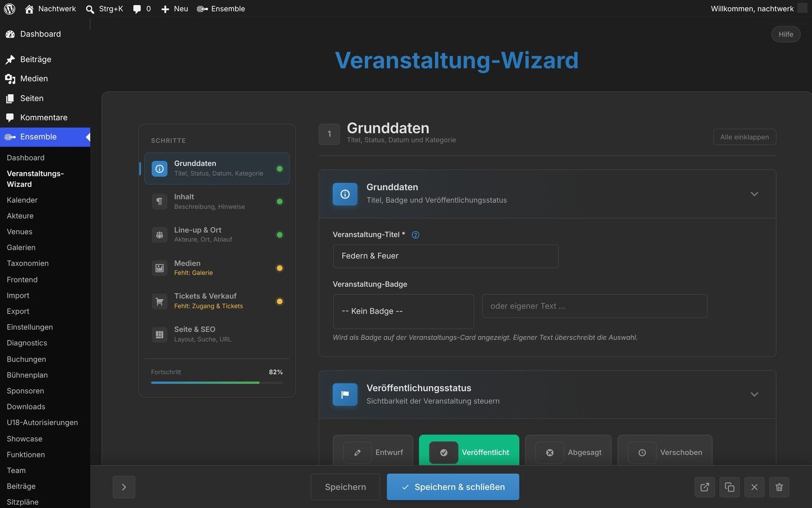
Task: Expand sidebar with the arrow button
Action: coord(124,487)
